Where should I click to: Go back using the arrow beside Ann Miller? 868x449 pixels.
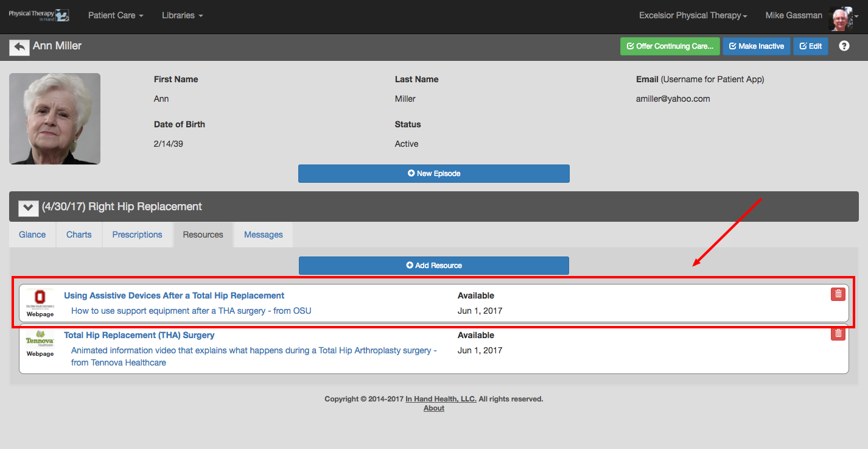[x=19, y=47]
